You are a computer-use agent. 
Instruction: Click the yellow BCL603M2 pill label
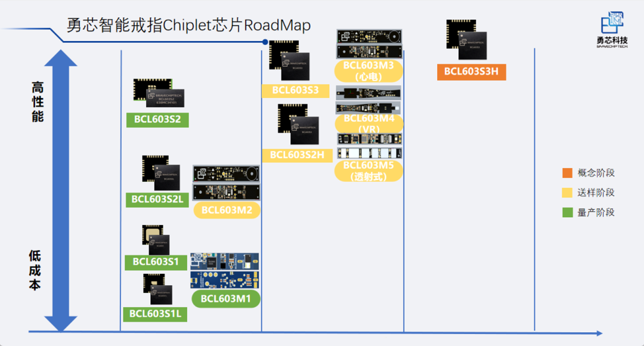tap(227, 210)
